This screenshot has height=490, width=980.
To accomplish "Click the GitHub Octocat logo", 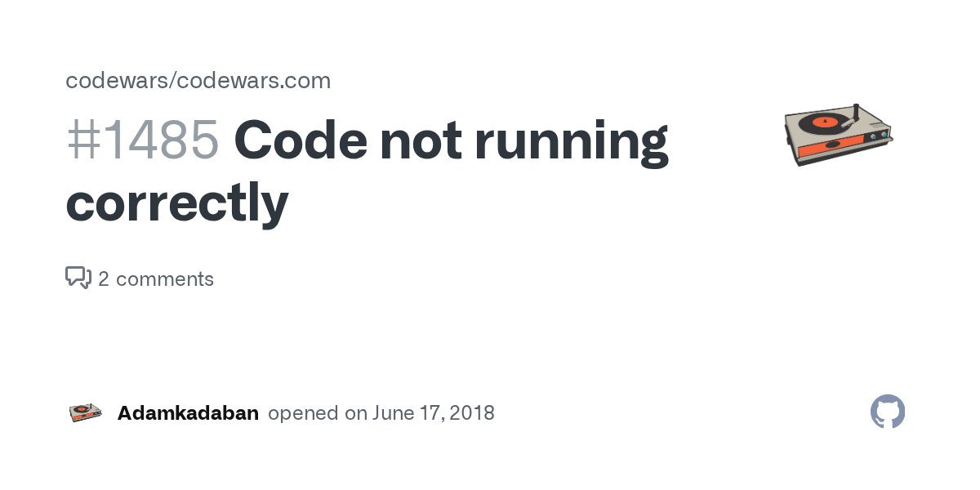I will click(x=888, y=412).
